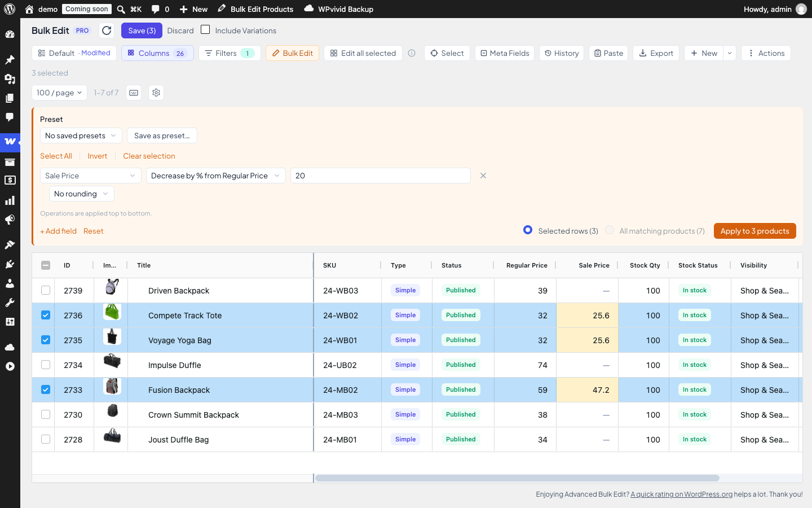Click the admin avatar icon
Screen dimensions: 812x508
801,9
